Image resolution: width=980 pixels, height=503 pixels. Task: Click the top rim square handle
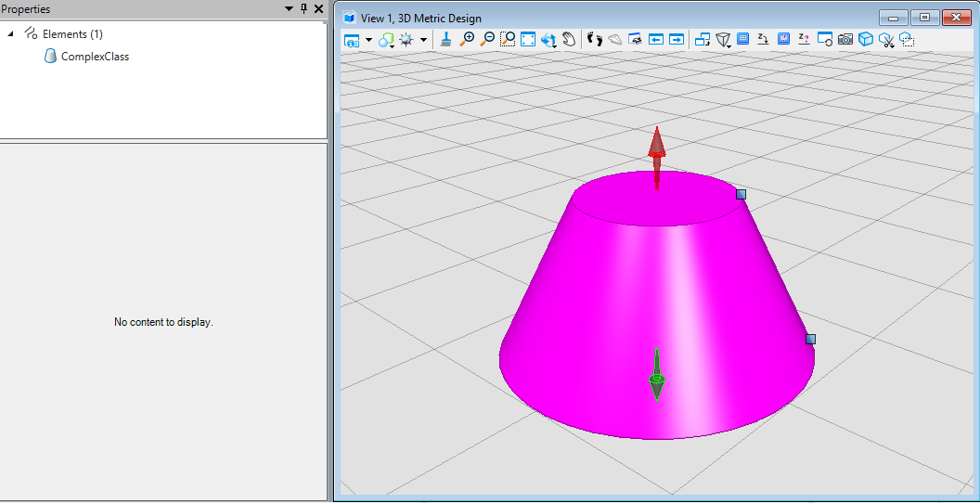tap(741, 194)
